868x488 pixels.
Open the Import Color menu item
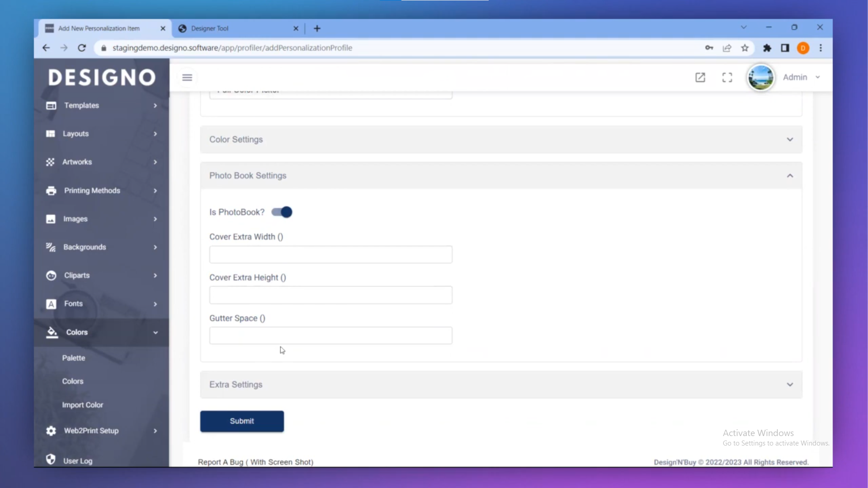83,405
